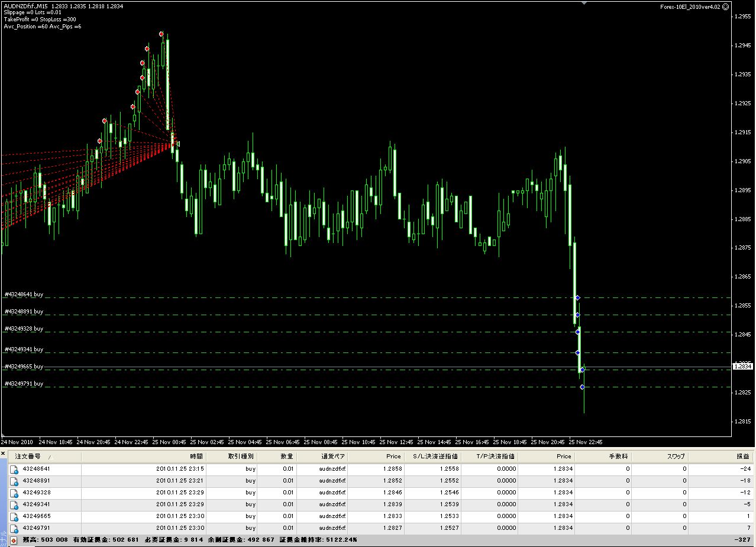756x547 pixels.
Task: Click the 余剰証拠金: 492 867 free margin text
Action: (241, 540)
